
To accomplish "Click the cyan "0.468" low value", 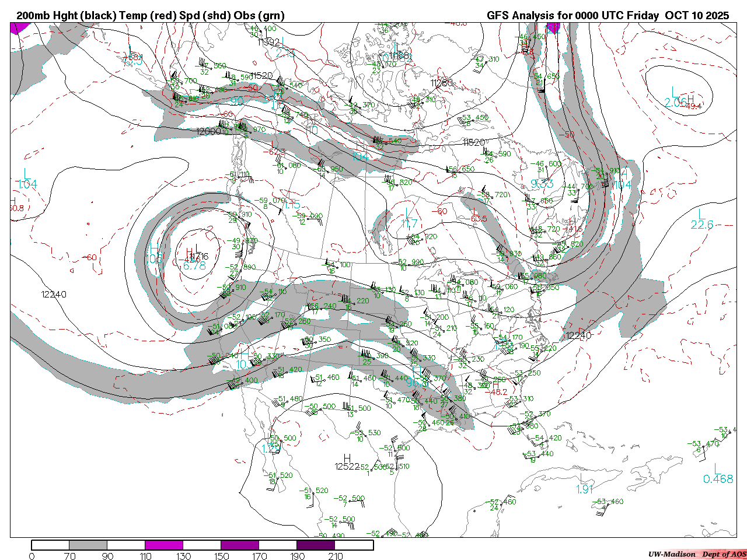I will [x=718, y=480].
